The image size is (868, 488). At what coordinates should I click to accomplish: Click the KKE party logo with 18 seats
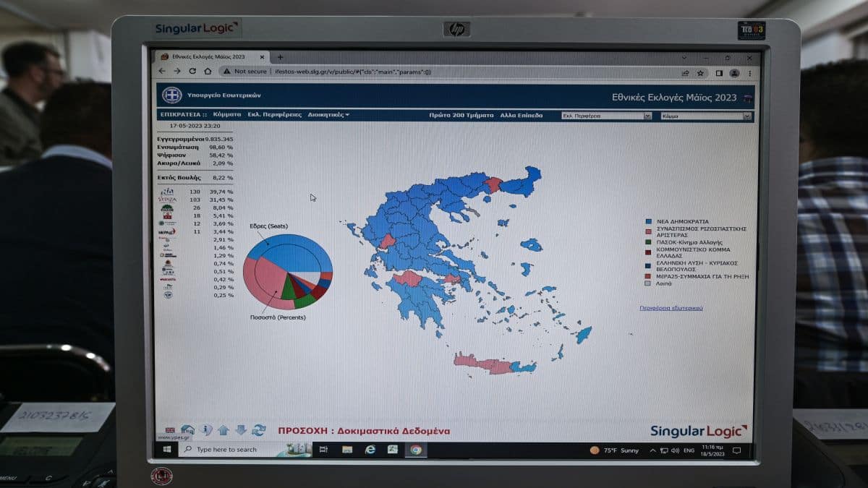pos(167,215)
